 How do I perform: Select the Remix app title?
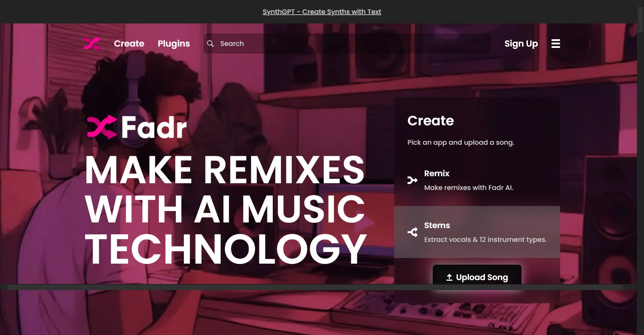[436, 174]
